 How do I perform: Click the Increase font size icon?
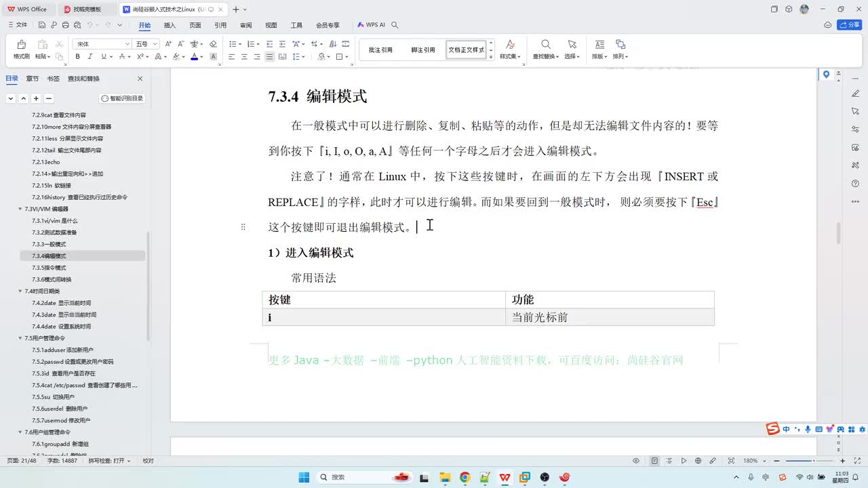[168, 44]
